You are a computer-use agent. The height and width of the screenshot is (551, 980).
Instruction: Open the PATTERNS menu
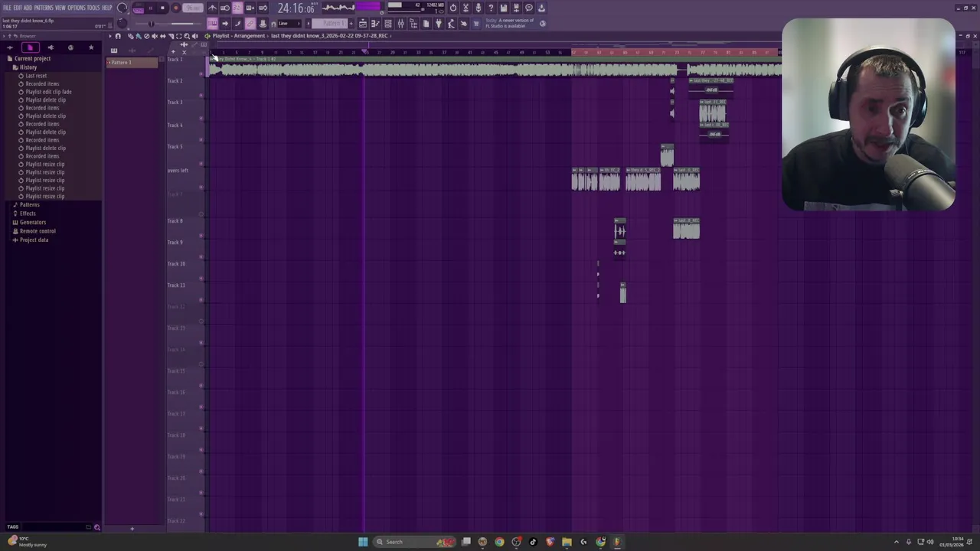[x=44, y=8]
